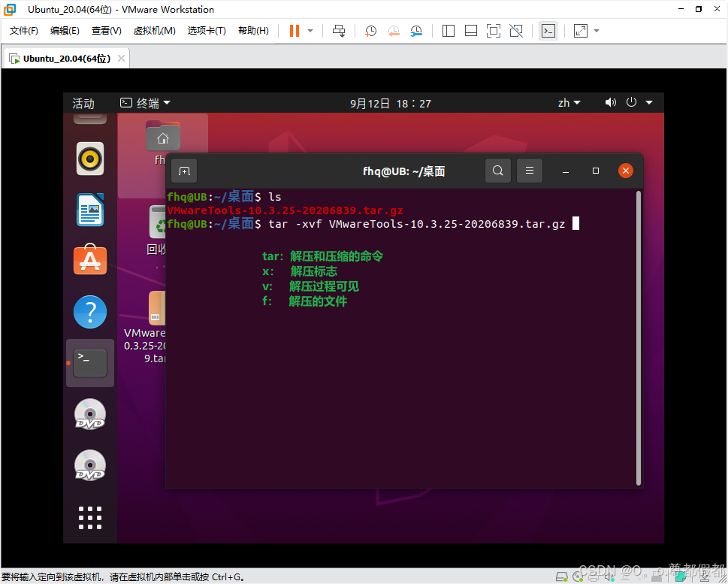The width and height of the screenshot is (728, 584).
Task: Show the console view icon
Action: tap(548, 31)
